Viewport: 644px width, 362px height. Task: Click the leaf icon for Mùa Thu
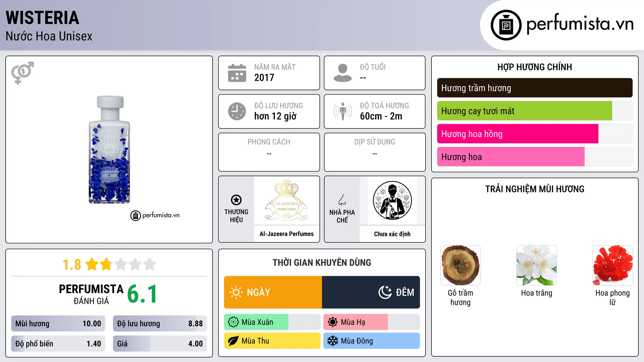pos(233,341)
